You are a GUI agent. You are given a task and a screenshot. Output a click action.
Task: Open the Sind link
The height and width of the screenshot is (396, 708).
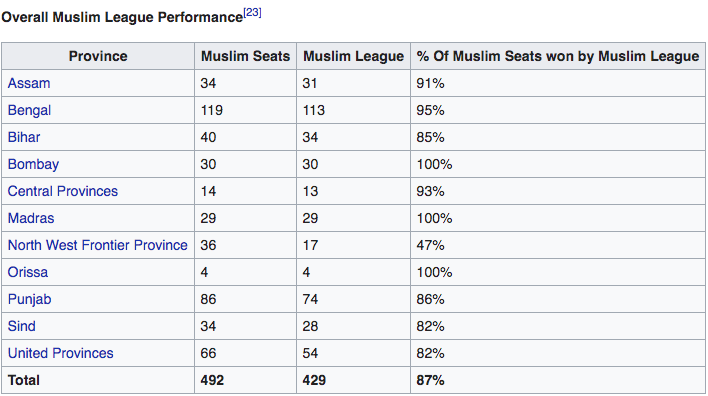click(22, 326)
